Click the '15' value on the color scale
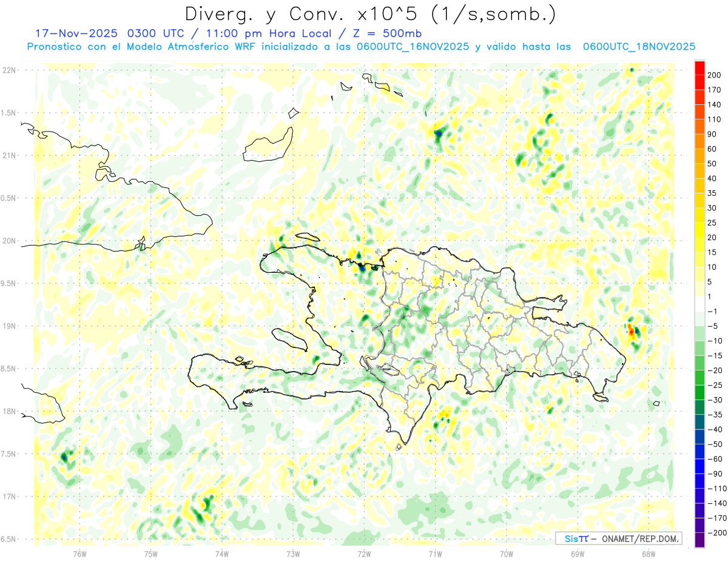Image resolution: width=728 pixels, height=562 pixels. point(712,252)
